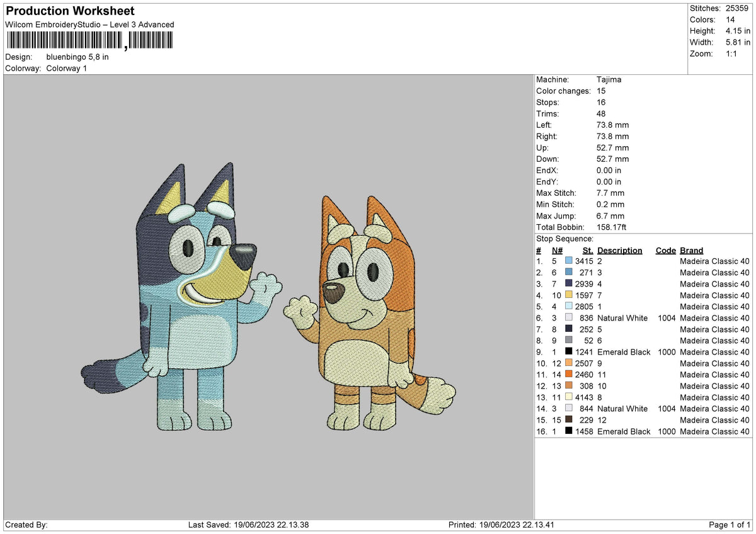Viewport: 756px width, 534px height.
Task: Select the dark brown swatch in stop 15
Action: click(x=569, y=420)
